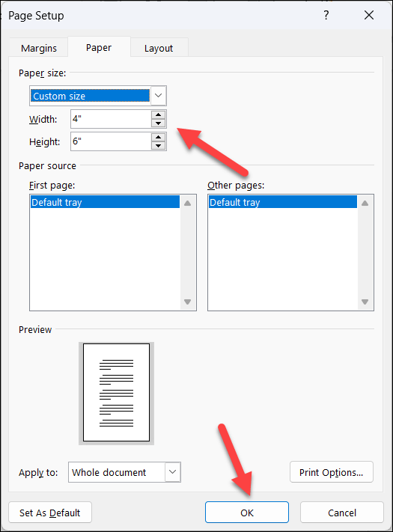Click the Width decrease spinner arrow
This screenshot has width=393, height=532.
click(x=158, y=123)
